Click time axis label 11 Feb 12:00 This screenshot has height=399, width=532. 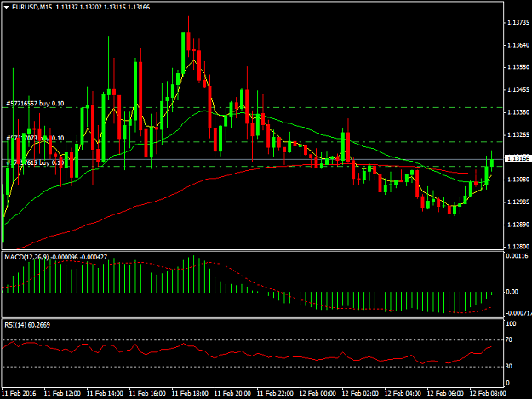[62, 393]
